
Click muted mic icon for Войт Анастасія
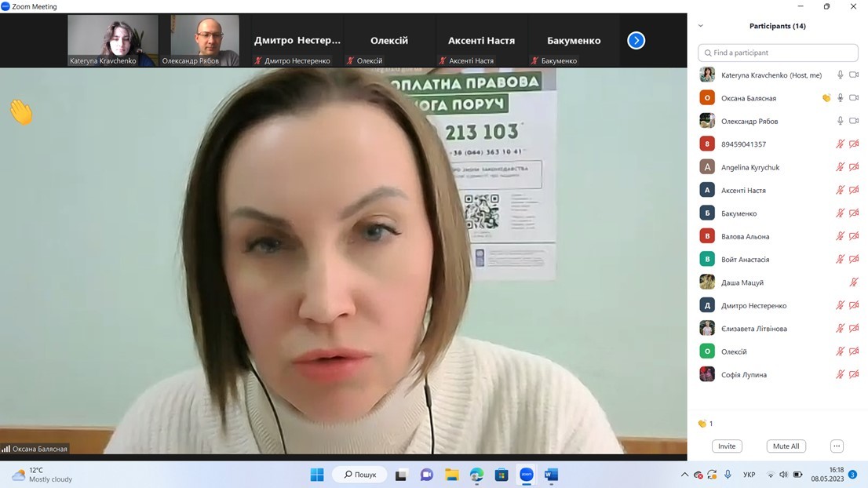pyautogui.click(x=840, y=259)
